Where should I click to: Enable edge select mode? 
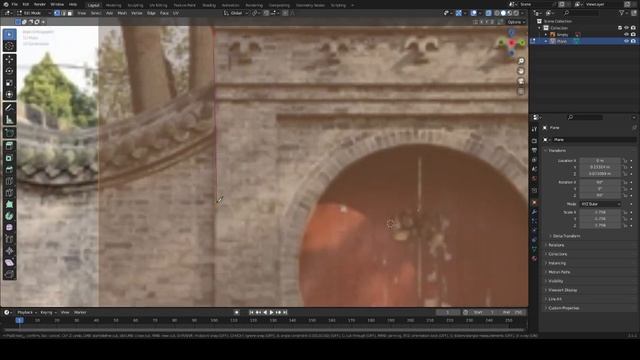[x=63, y=13]
